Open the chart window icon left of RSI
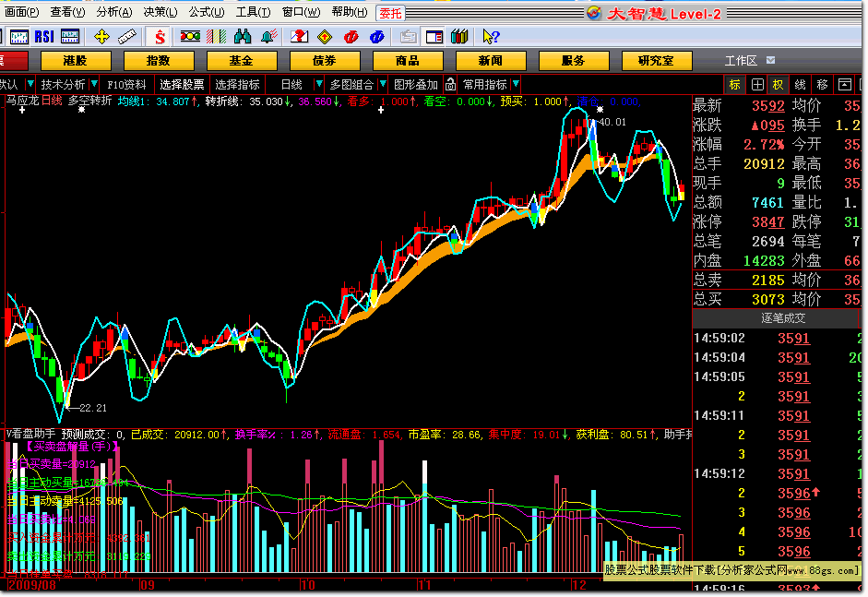868x597 pixels. [x=18, y=37]
